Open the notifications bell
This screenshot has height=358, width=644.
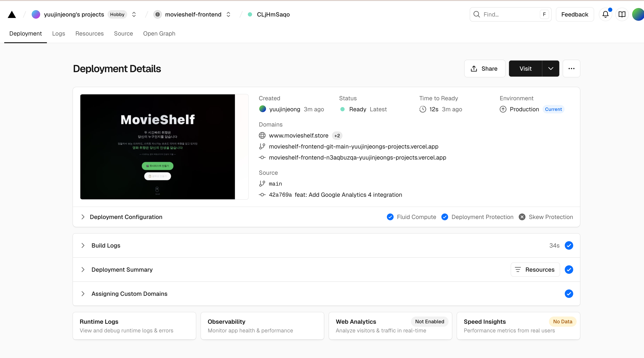605,15
